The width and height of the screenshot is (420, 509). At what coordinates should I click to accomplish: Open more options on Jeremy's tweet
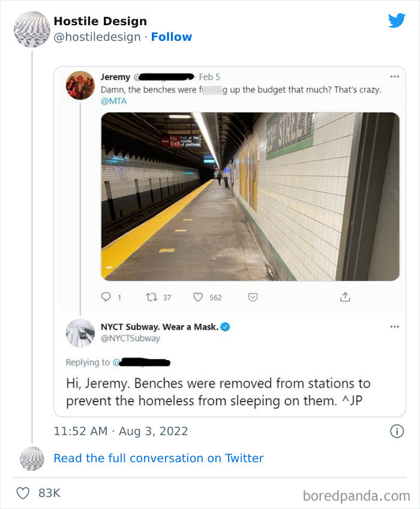click(x=394, y=77)
